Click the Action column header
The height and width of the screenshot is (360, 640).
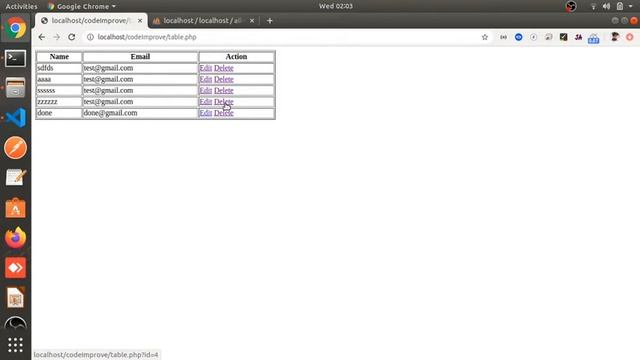236,57
